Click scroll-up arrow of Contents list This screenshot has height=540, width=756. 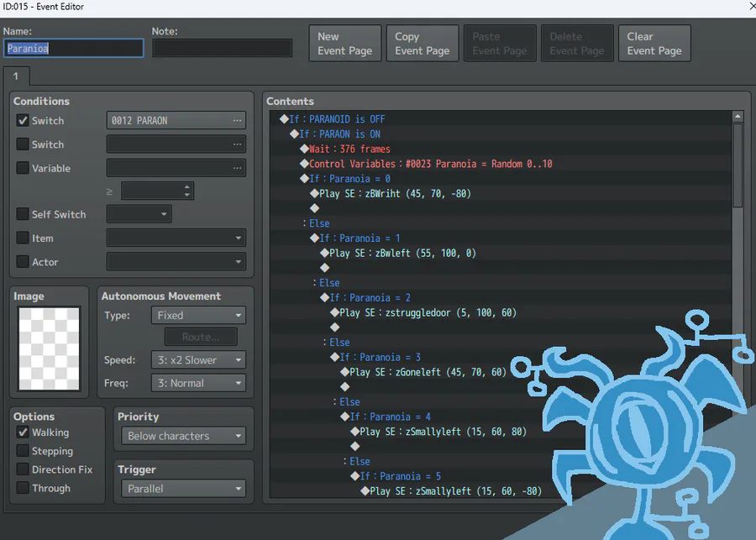[738, 116]
